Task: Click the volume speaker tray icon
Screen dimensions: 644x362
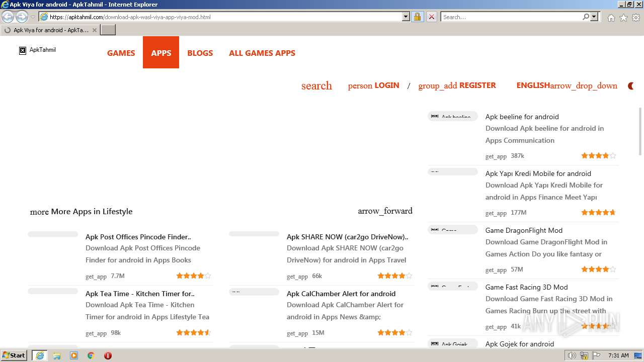Action: [572, 355]
